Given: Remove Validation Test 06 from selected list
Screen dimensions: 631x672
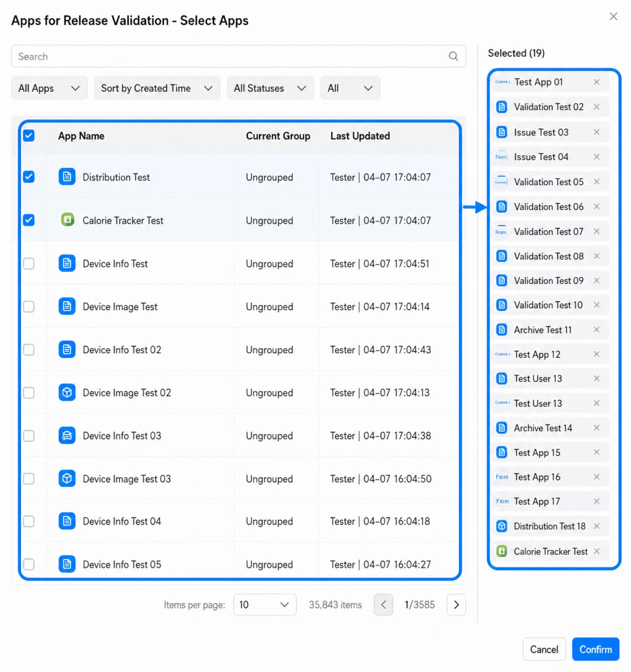Looking at the screenshot, I should click(596, 207).
